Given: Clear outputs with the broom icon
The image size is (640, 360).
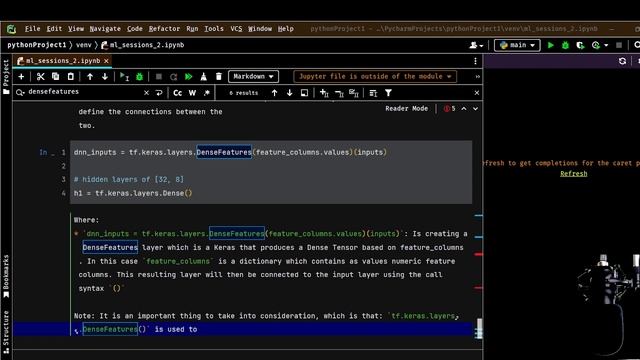Looking at the screenshot, I should click(x=204, y=77).
